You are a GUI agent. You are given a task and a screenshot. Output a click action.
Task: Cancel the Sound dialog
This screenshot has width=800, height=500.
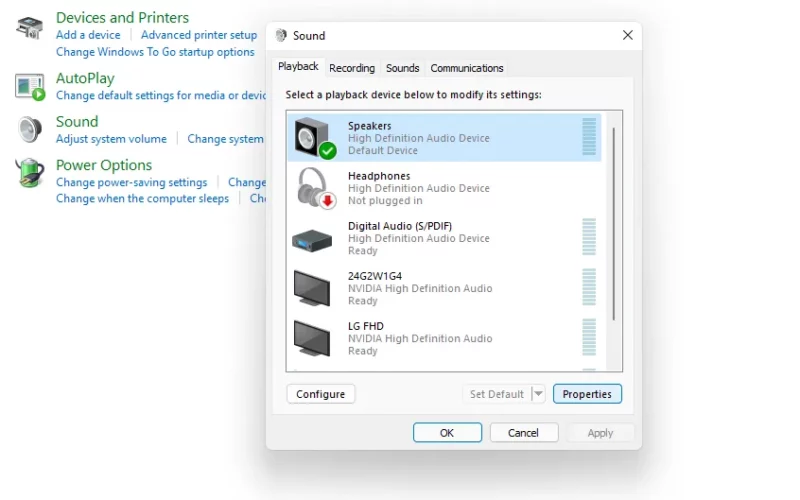pyautogui.click(x=523, y=433)
